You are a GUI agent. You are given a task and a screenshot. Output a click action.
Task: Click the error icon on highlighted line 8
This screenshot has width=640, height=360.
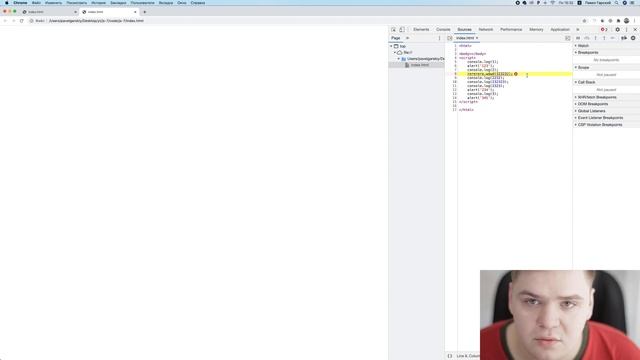pos(516,74)
